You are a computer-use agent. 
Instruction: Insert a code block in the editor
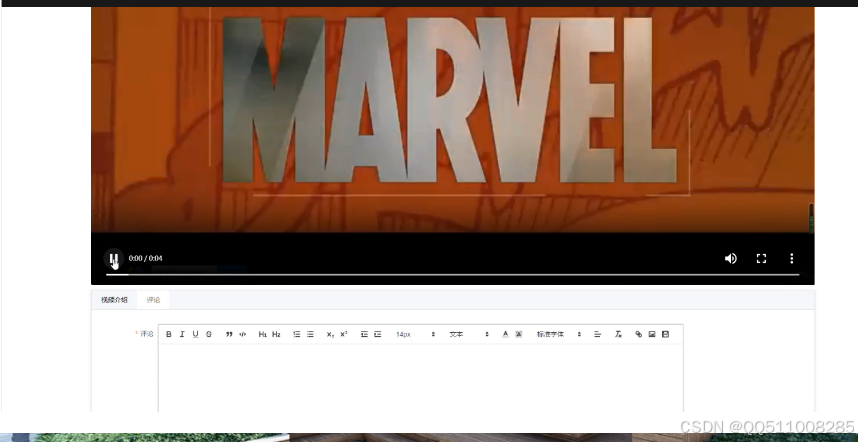click(x=243, y=334)
